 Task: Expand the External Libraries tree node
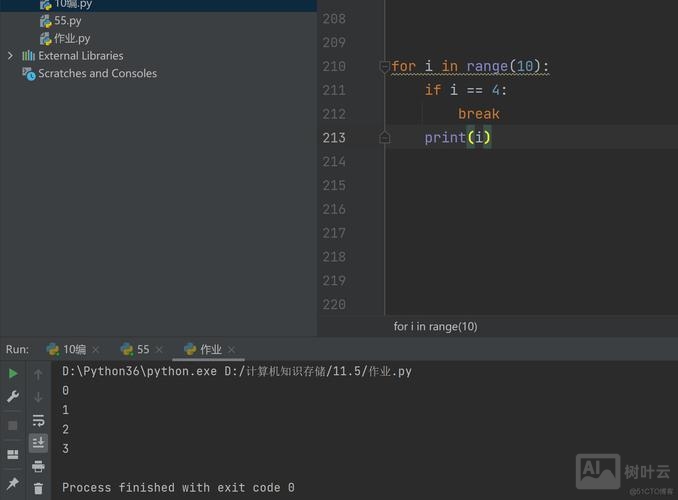tap(11, 56)
